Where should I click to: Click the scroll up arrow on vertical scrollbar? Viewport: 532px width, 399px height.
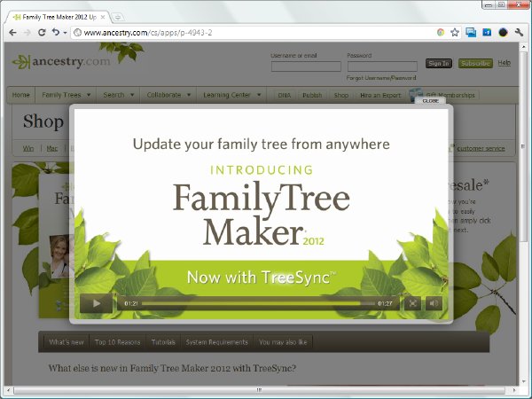(x=523, y=46)
